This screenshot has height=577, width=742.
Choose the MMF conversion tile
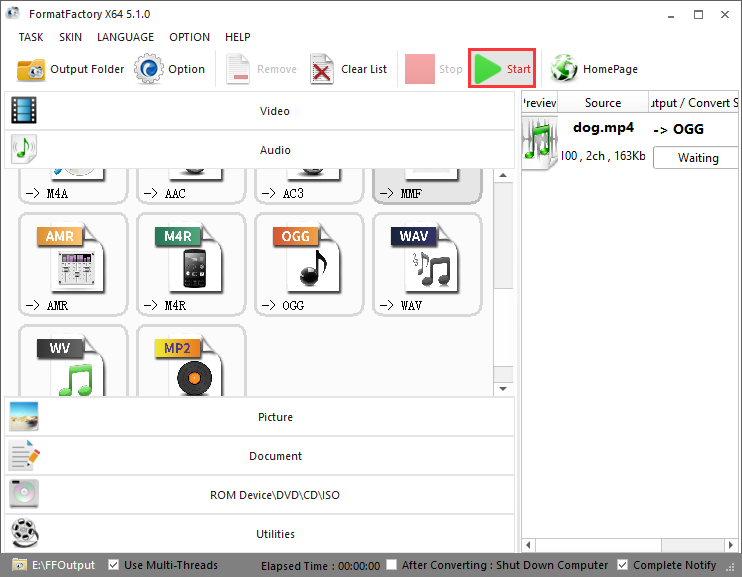pyautogui.click(x=427, y=186)
